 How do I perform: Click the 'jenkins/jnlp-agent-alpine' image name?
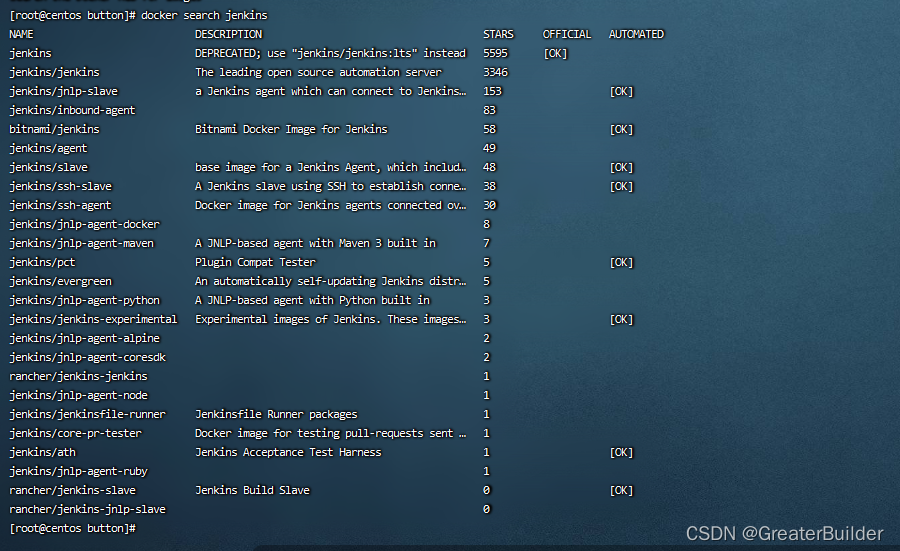pos(84,338)
